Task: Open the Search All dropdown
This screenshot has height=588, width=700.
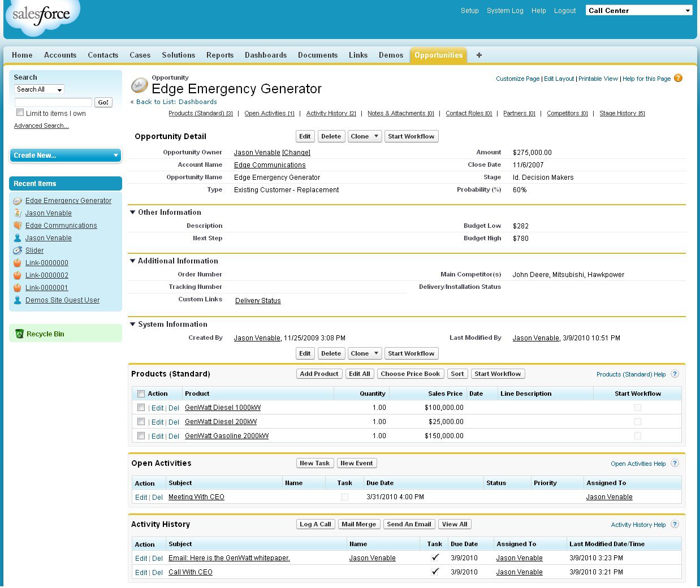Action: [39, 89]
